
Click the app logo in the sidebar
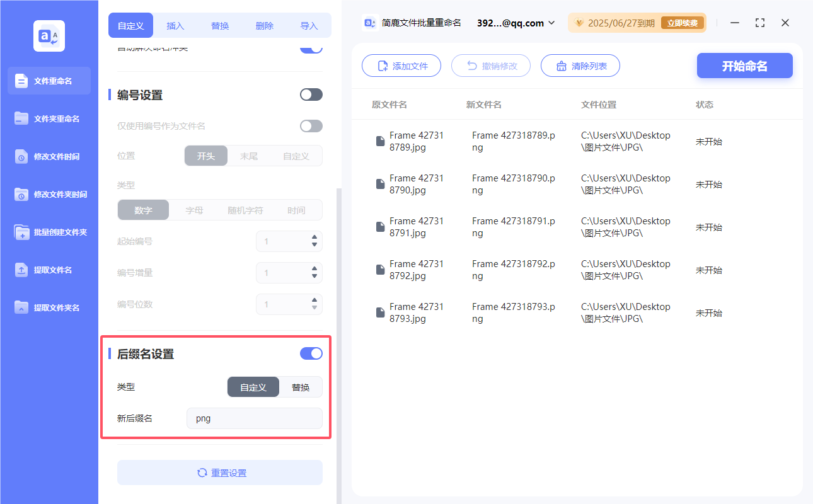pyautogui.click(x=49, y=36)
